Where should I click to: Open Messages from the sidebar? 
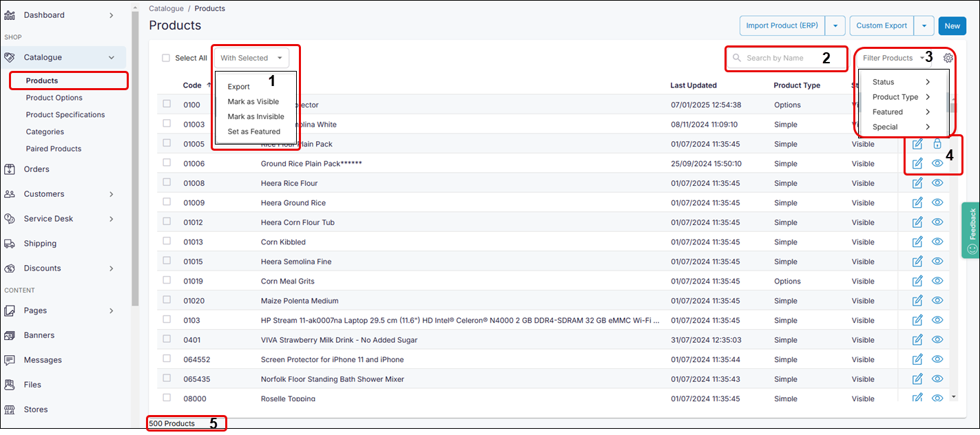[43, 359]
